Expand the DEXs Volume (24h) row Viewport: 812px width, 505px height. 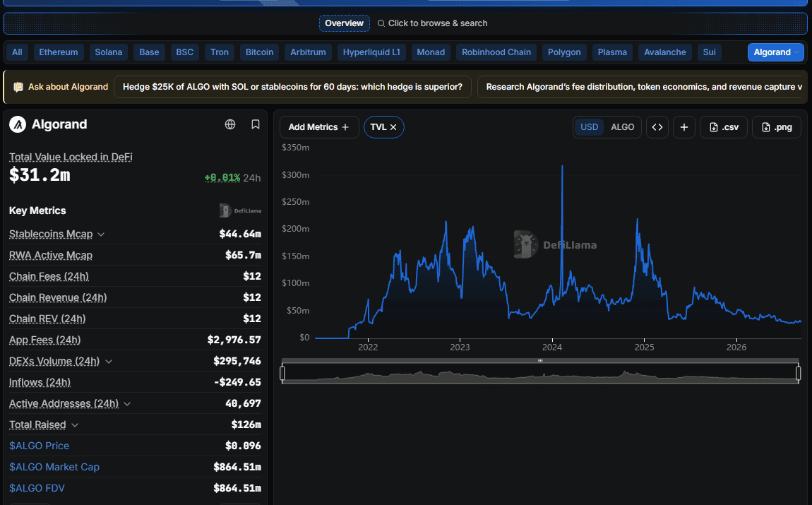109,361
